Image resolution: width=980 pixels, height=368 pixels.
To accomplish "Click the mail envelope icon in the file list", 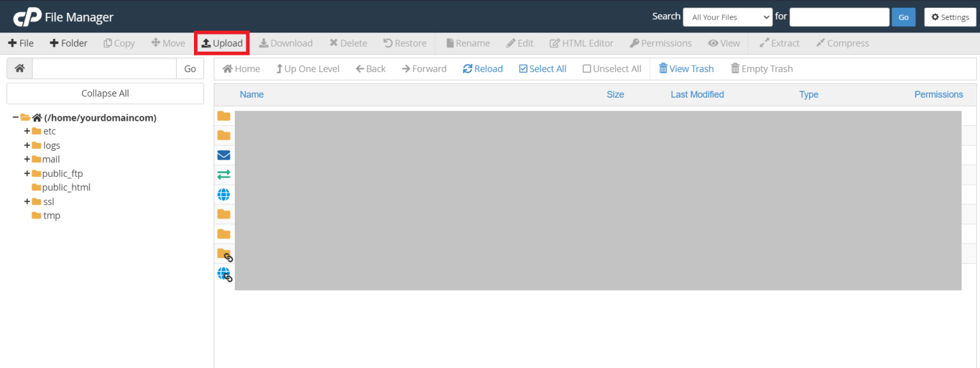I will pos(224,155).
